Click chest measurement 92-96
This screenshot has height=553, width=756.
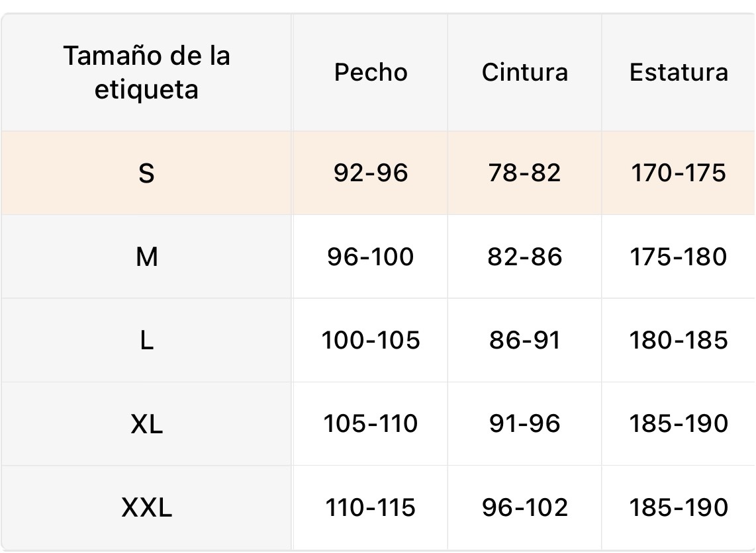click(x=371, y=173)
